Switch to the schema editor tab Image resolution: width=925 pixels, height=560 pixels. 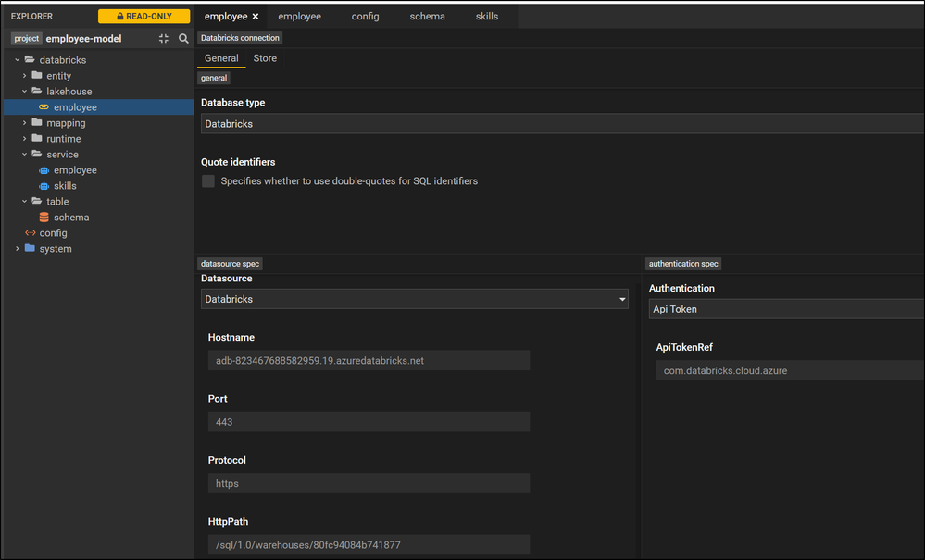(x=427, y=17)
